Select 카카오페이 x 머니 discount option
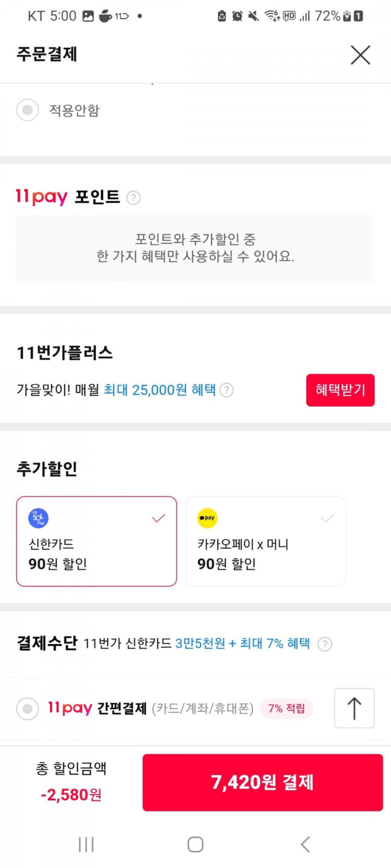This screenshot has width=391, height=868. coord(266,542)
